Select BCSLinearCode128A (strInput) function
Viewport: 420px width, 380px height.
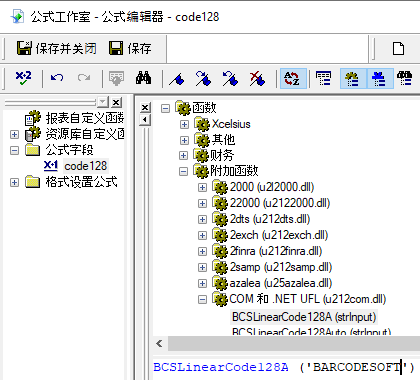coord(304,317)
